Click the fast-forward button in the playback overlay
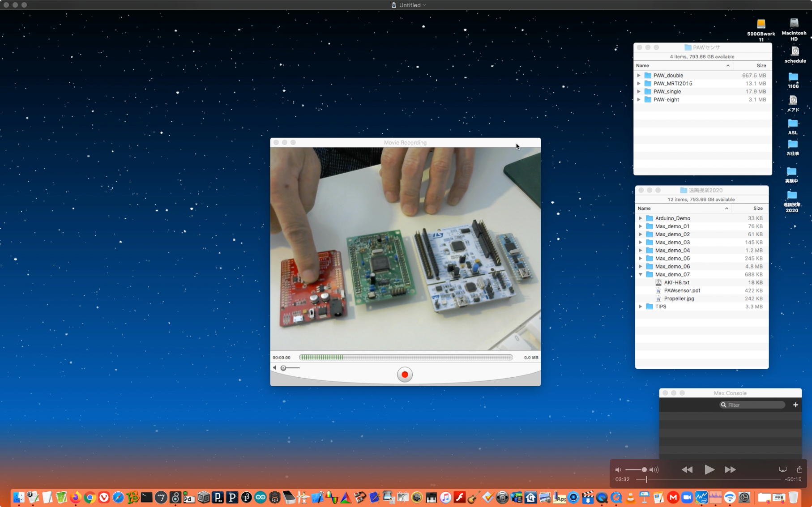 pyautogui.click(x=730, y=469)
